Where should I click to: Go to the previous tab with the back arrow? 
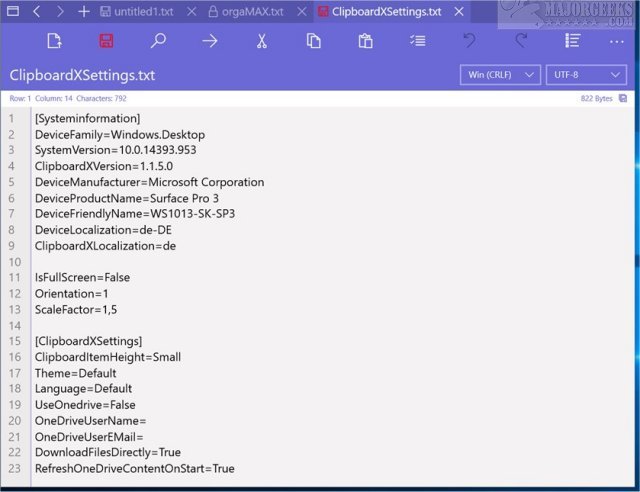pyautogui.click(x=37, y=11)
